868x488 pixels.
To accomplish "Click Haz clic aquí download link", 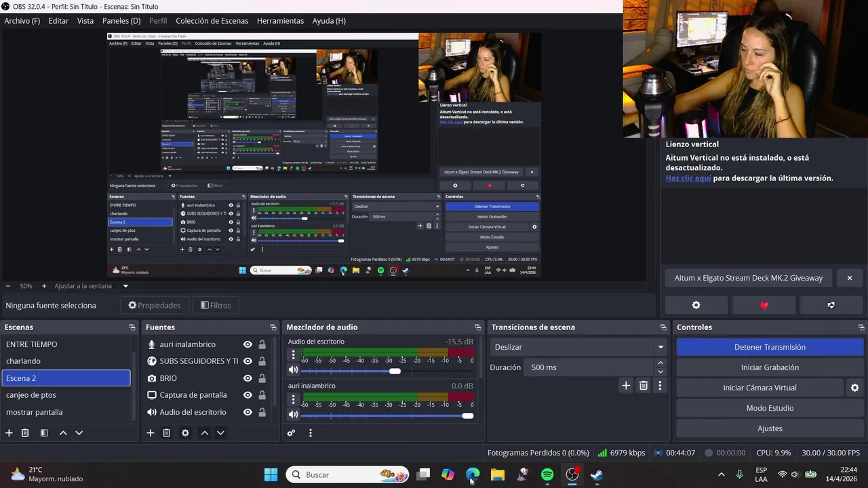I will [x=688, y=178].
